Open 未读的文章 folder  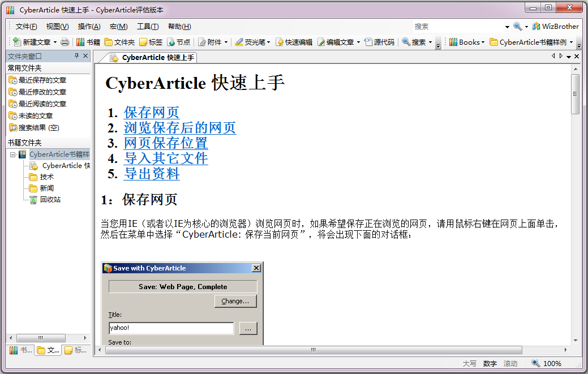tap(31, 116)
